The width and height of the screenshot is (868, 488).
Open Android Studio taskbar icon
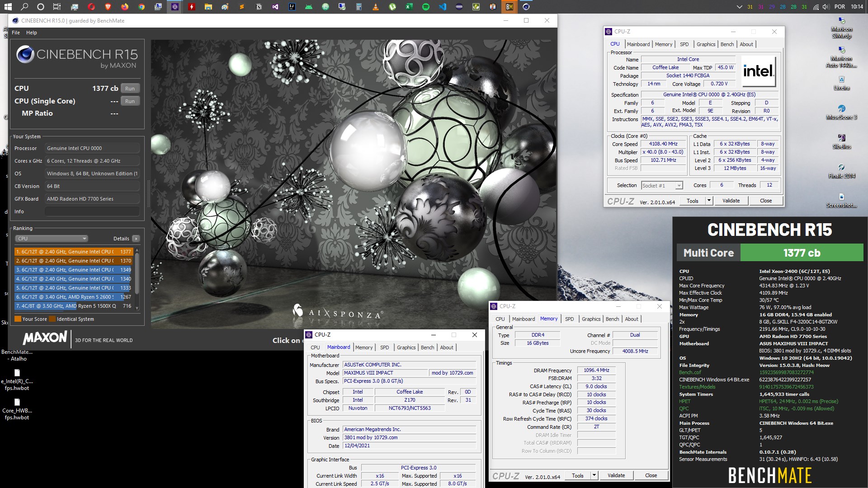point(309,7)
